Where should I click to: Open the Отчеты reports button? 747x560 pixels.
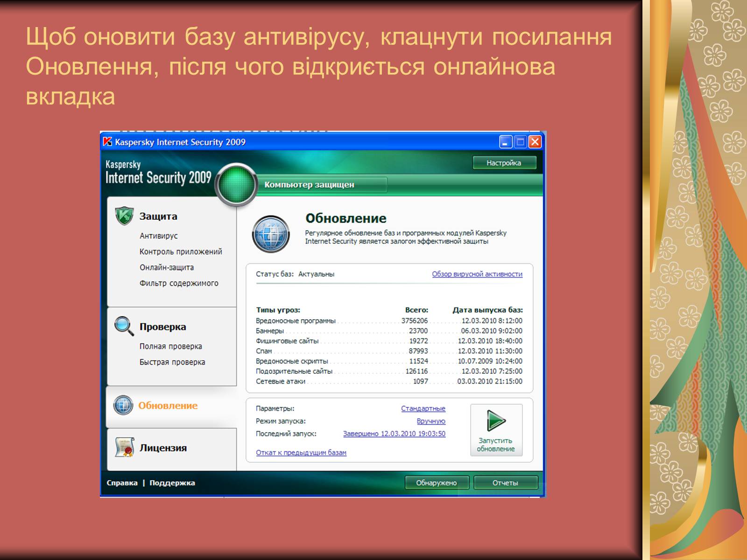(x=505, y=483)
